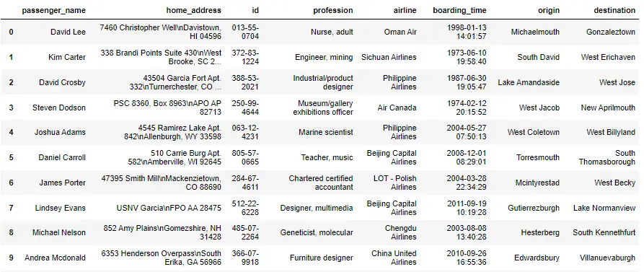Click the home_address column header

tap(193, 11)
